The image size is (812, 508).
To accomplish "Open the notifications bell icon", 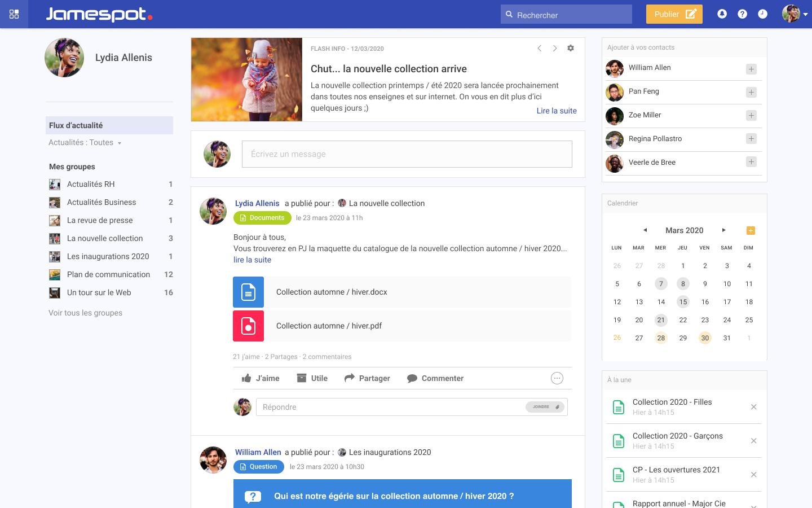I will (x=722, y=14).
